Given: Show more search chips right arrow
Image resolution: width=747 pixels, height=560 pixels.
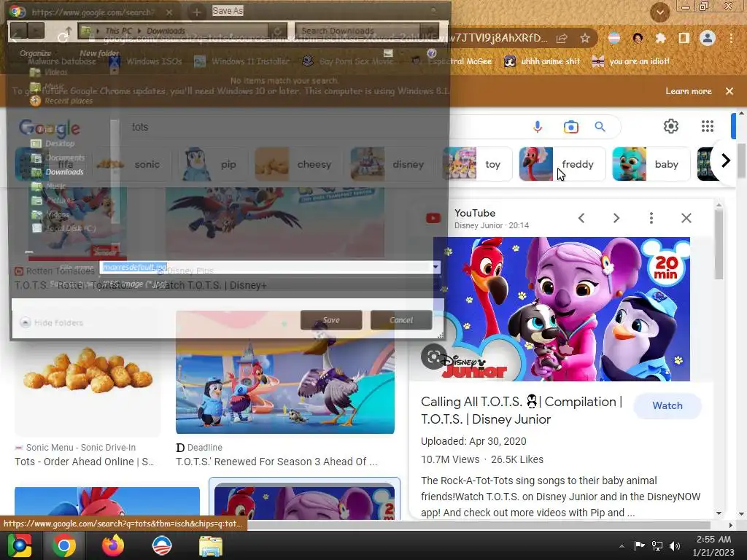Looking at the screenshot, I should pos(726,161).
